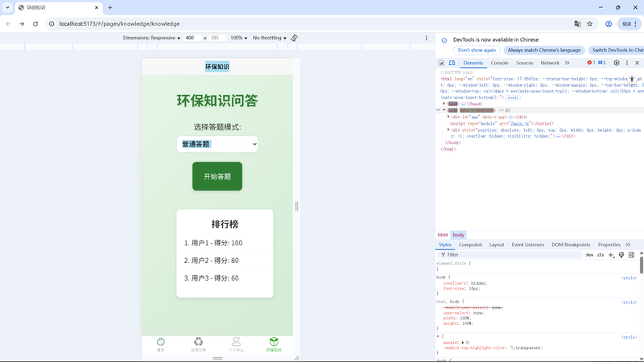This screenshot has width=644, height=362.
Task: Expand the hidden absolute-position div node
Action: [x=448, y=130]
